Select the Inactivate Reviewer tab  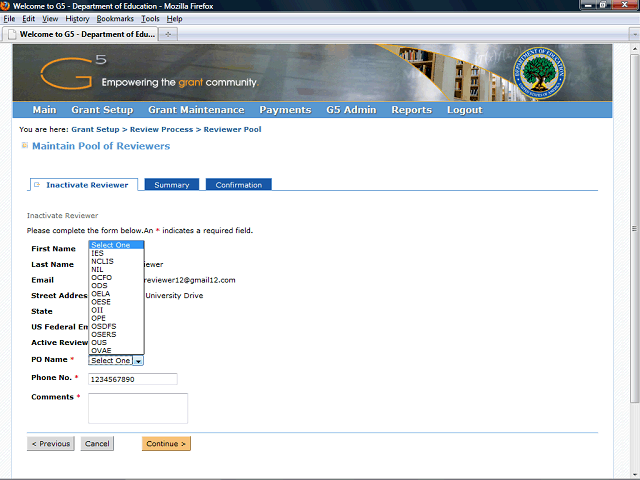click(x=84, y=185)
